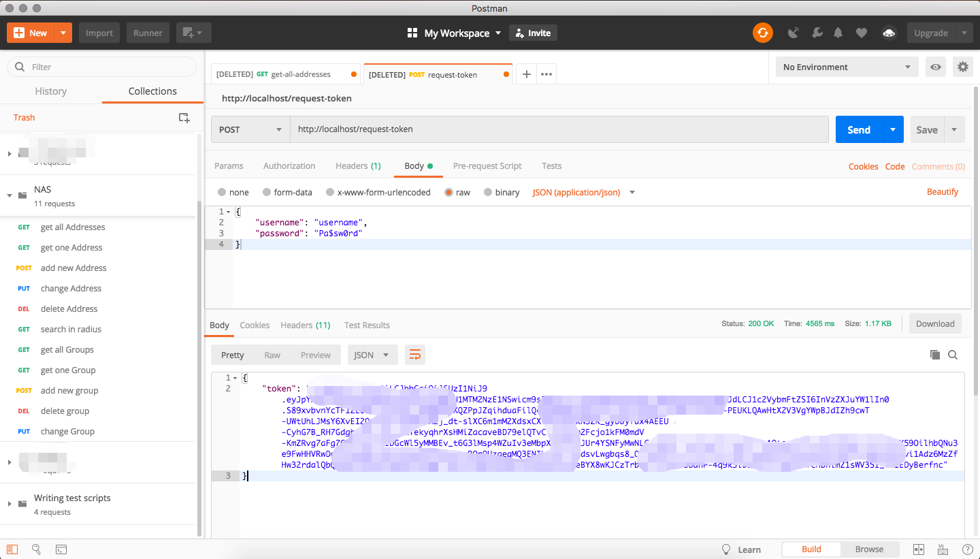Click the magnifier in the Filter field
980x559 pixels.
click(x=20, y=67)
